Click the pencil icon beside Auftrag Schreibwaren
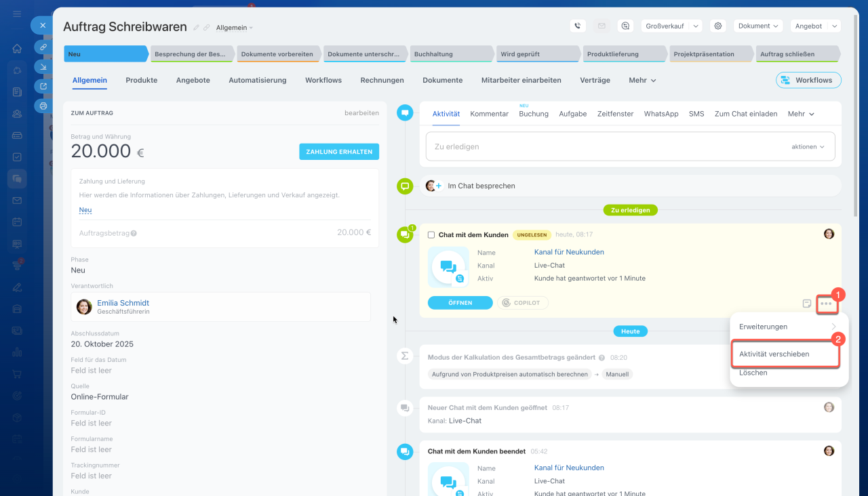This screenshot has height=496, width=868. click(x=197, y=28)
